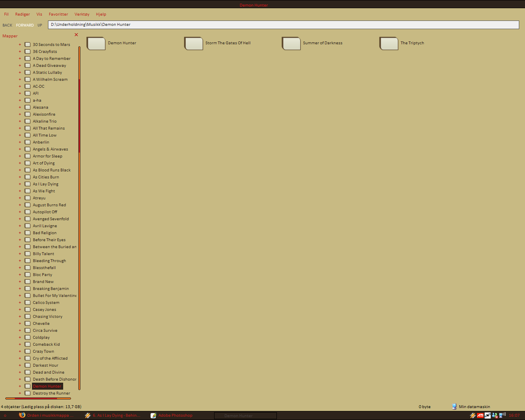
Task: Expand the Circa Survive tree node
Action: click(x=20, y=330)
